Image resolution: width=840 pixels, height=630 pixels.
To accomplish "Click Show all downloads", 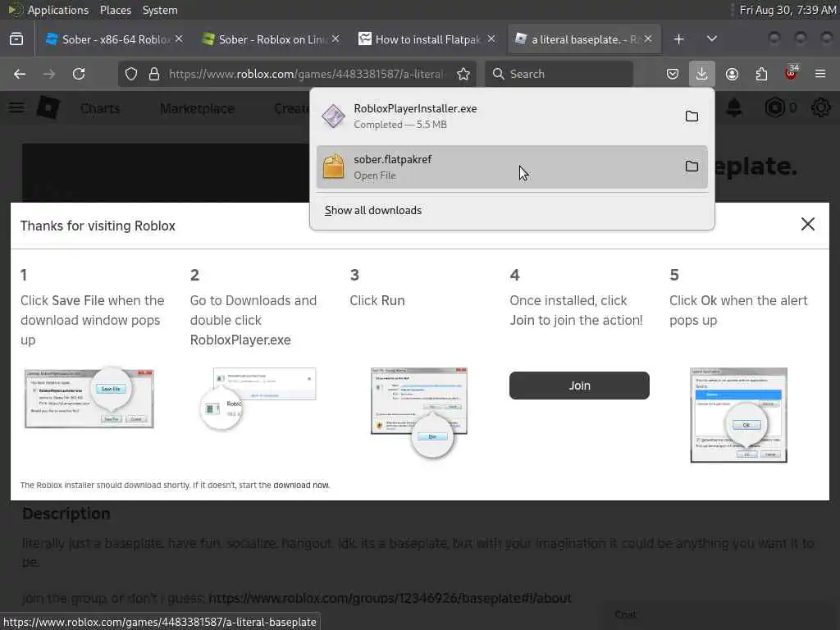I will [373, 211].
